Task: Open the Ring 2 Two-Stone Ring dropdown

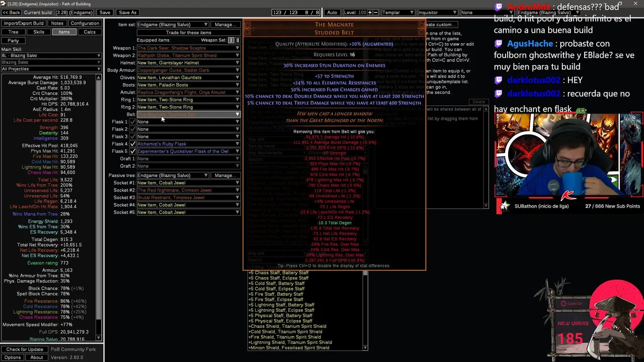Action: tap(189, 107)
